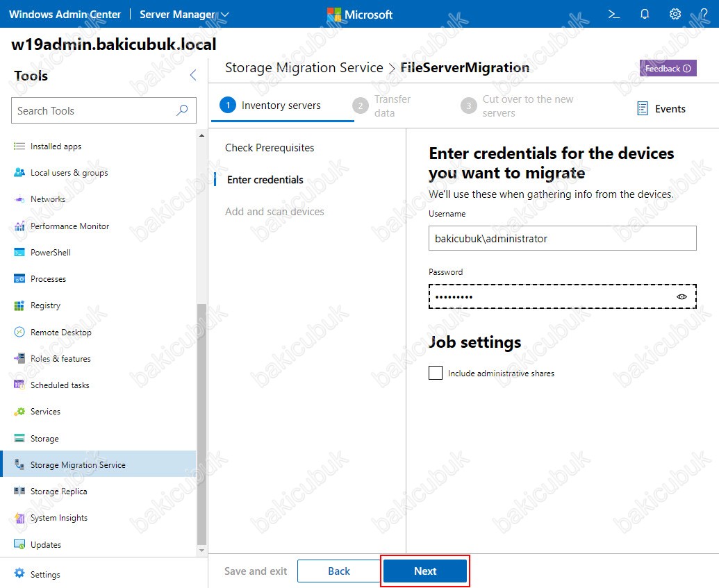This screenshot has height=588, width=719.
Task: Select Cut over to the new servers tab
Action: (x=518, y=106)
